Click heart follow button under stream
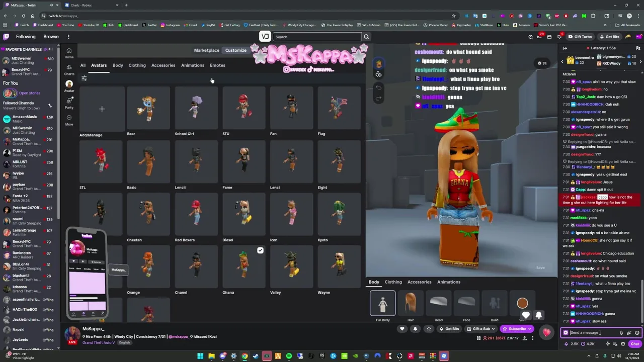This screenshot has height=362, width=644. point(402,329)
